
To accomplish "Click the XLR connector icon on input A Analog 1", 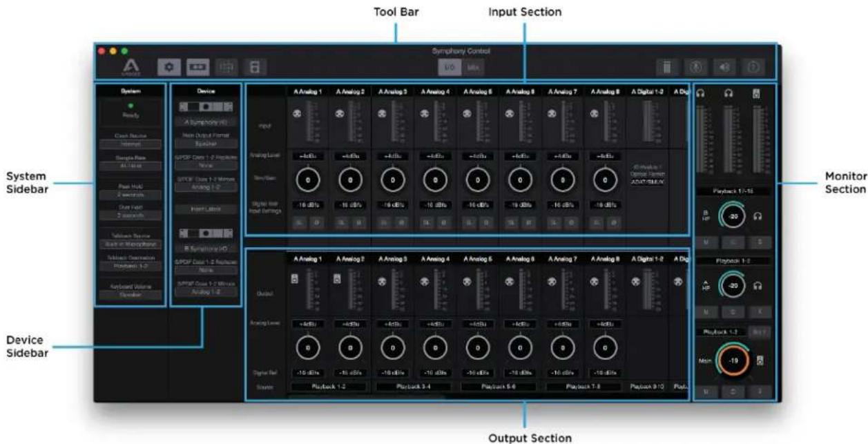I will click(x=298, y=115).
